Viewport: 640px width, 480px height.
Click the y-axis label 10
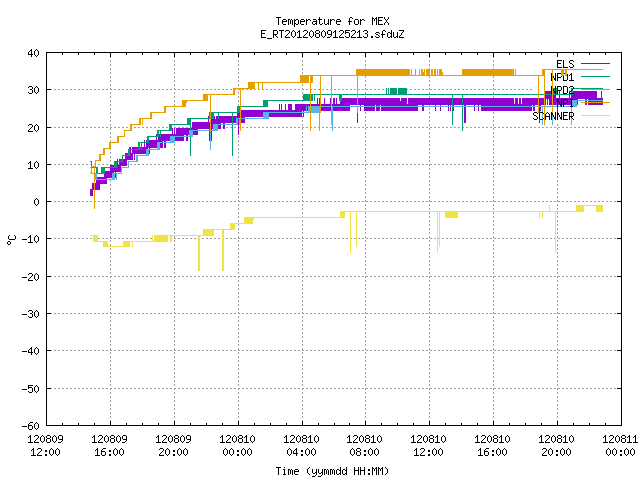coord(33,165)
